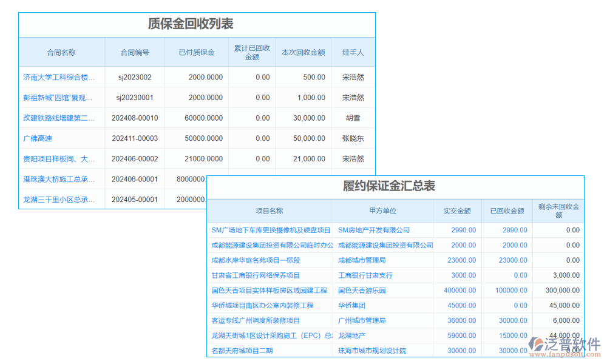The height and width of the screenshot is (364, 607).
Task: Click handler 宋浩然 in the first row
Action: click(352, 77)
